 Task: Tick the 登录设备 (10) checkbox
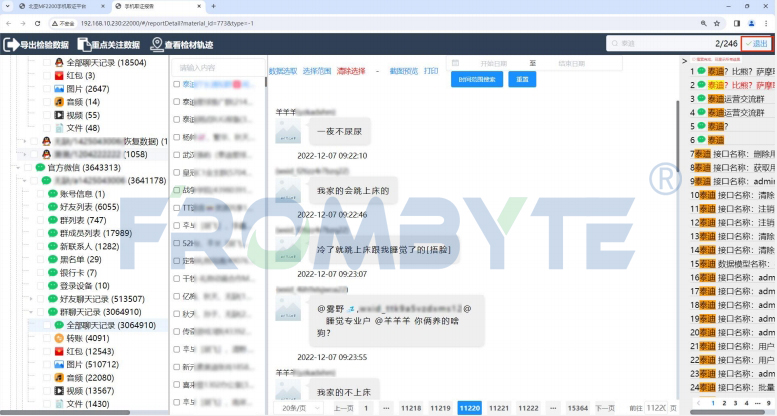tap(41, 286)
